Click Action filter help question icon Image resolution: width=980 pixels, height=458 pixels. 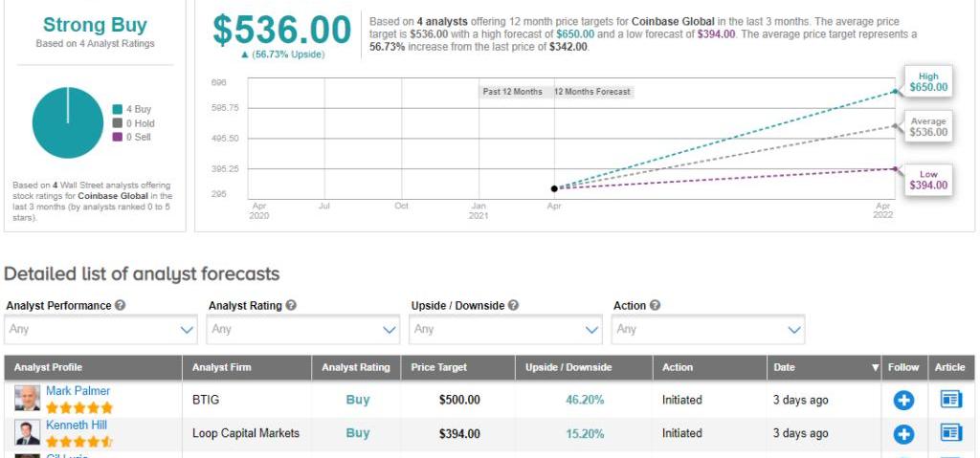point(656,306)
